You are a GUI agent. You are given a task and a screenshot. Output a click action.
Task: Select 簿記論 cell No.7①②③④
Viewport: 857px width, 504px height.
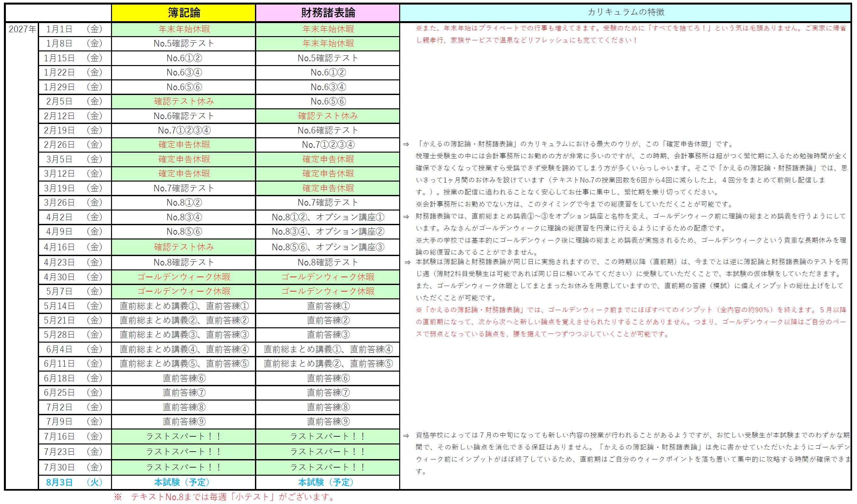[184, 130]
